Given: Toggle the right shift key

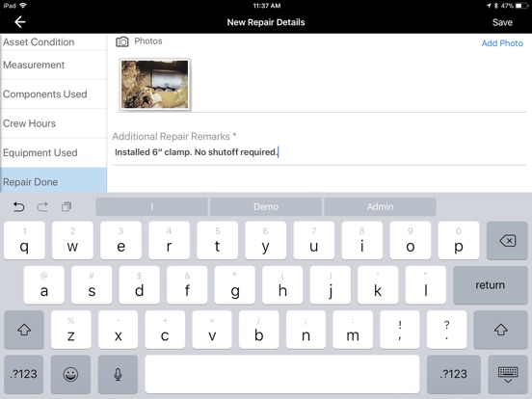Looking at the screenshot, I should (501, 330).
